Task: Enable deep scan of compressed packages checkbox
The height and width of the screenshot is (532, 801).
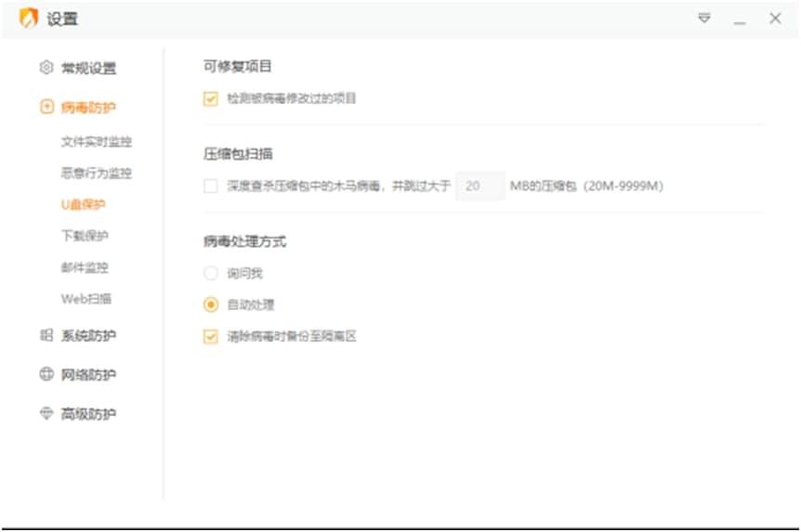Action: [210, 186]
